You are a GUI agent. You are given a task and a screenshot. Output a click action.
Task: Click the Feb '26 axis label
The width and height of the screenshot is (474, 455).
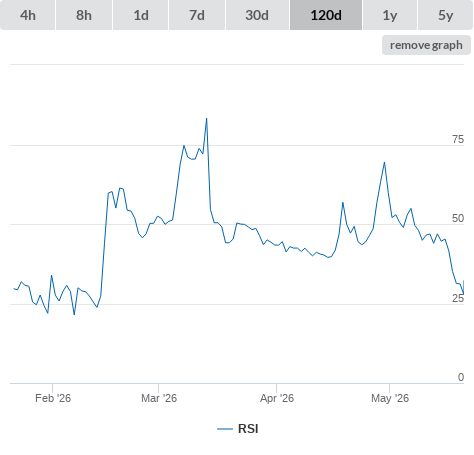53,398
